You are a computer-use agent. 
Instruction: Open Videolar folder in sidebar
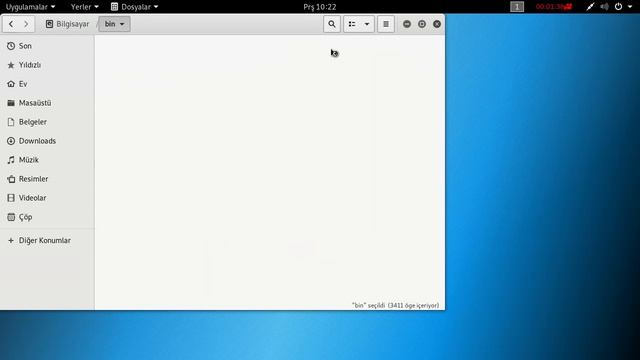(x=47, y=198)
